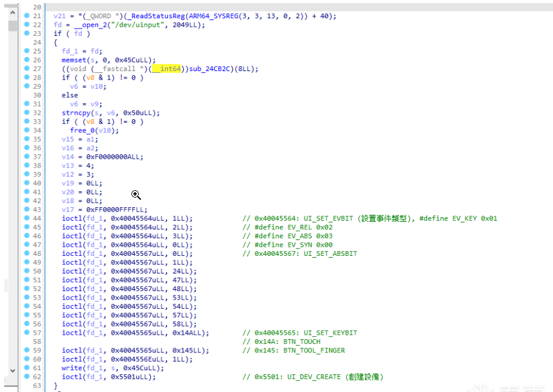Toggle breakpoint dot on line 61
The width and height of the screenshot is (553, 392).
click(27, 368)
